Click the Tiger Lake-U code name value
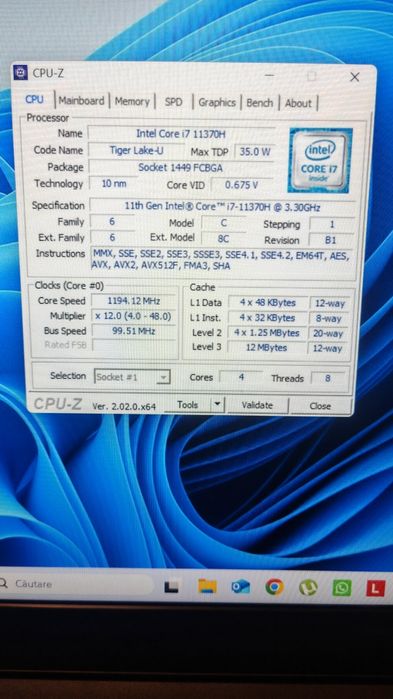The image size is (393, 699). (x=136, y=150)
